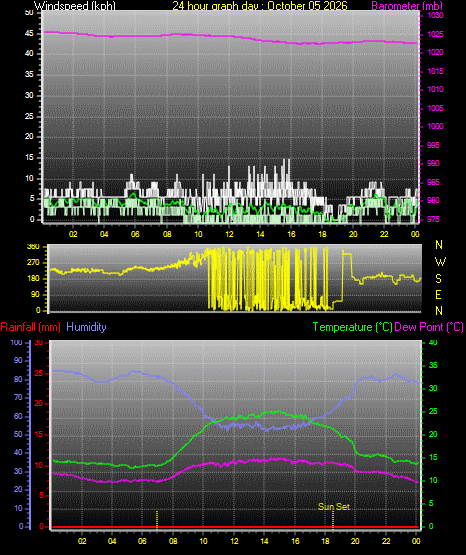Select the 975 barometer scale value

pos(433,219)
